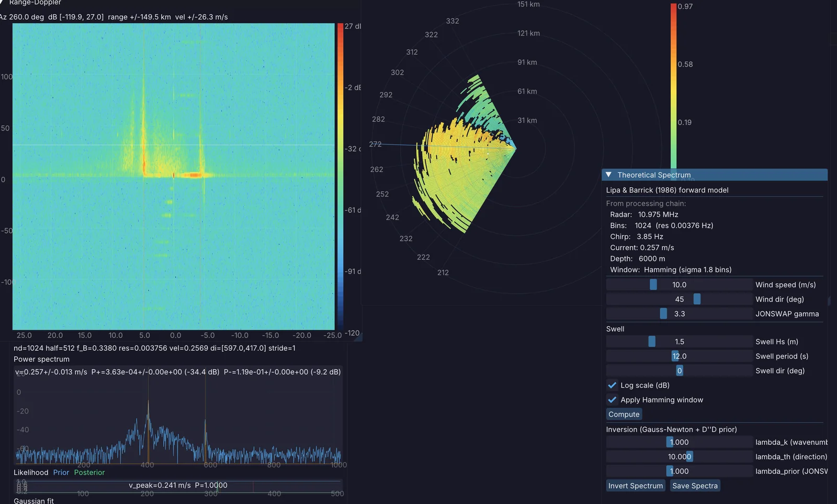The width and height of the screenshot is (837, 504).
Task: Click the 'Radar: 10.975 MHz' text
Action: 644,215
